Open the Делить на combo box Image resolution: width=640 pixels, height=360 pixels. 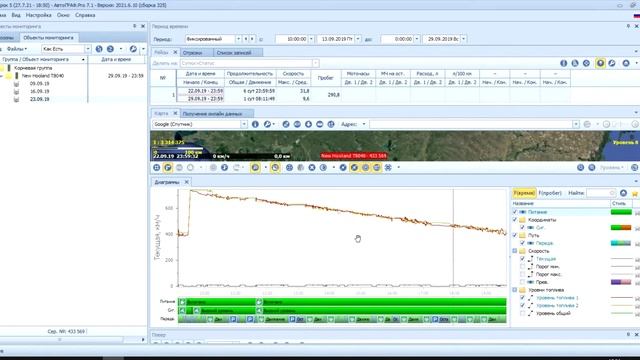tap(249, 63)
